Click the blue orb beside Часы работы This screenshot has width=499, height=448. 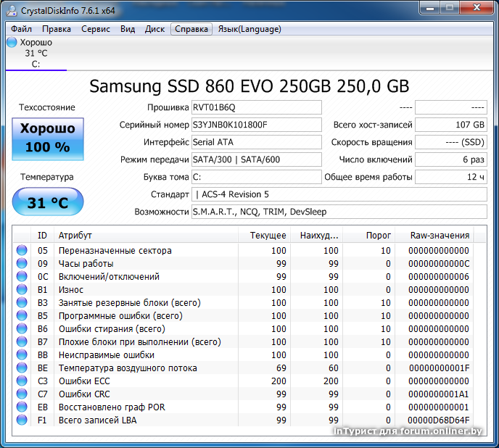tap(21, 264)
